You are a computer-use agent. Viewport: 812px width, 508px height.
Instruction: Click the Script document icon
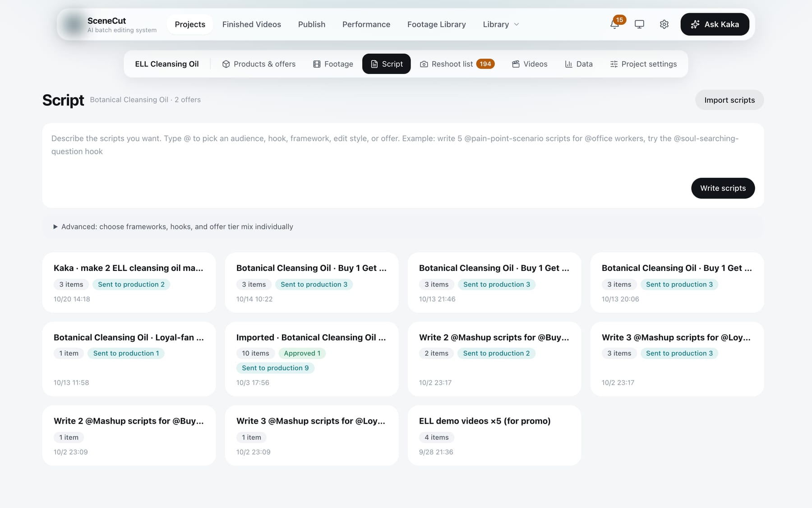pos(374,64)
